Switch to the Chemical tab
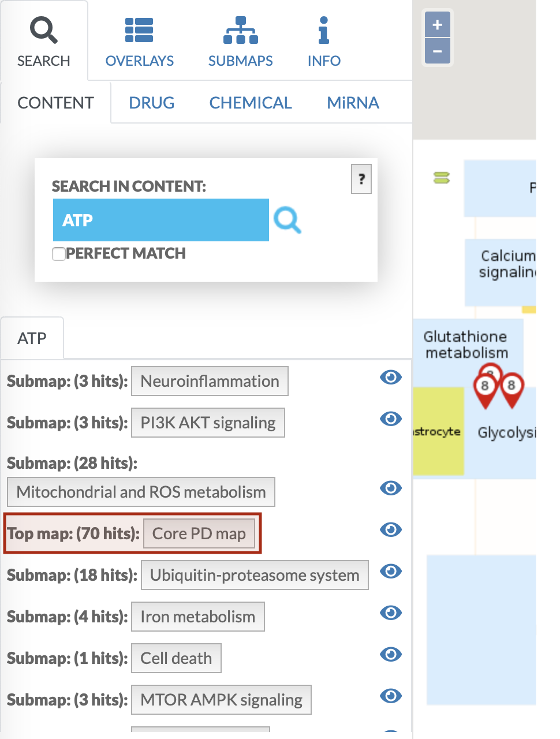560x739 pixels. [251, 103]
